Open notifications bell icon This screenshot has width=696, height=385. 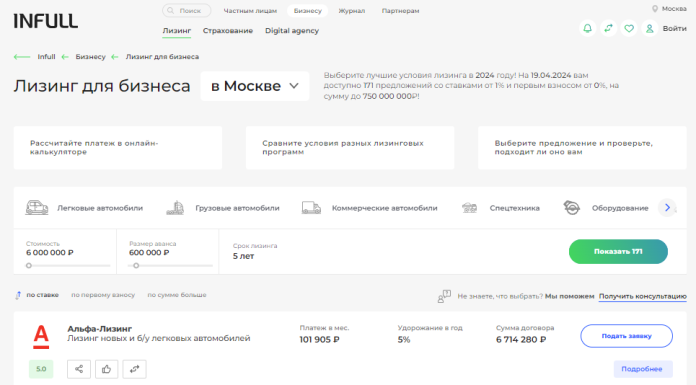[x=587, y=28]
